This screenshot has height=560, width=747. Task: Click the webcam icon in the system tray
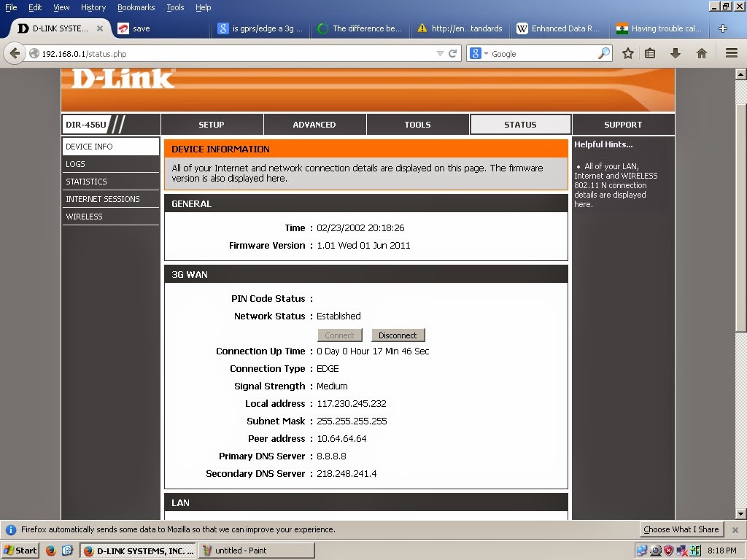pyautogui.click(x=655, y=551)
